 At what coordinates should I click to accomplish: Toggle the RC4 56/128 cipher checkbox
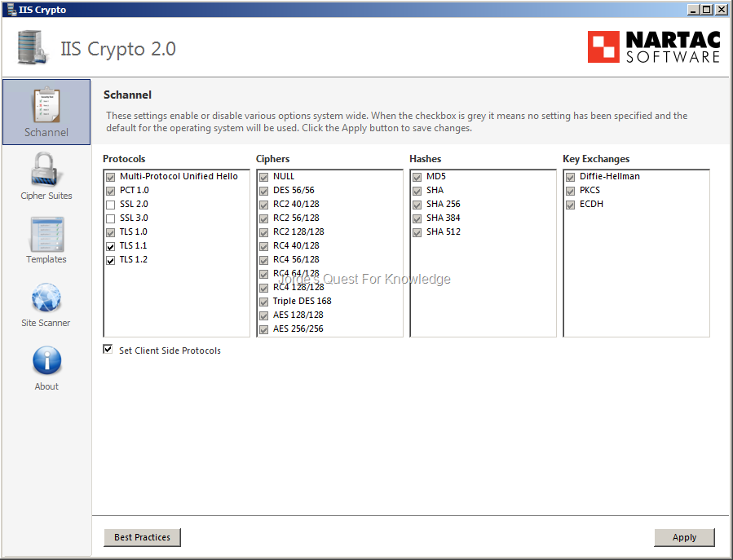click(263, 260)
